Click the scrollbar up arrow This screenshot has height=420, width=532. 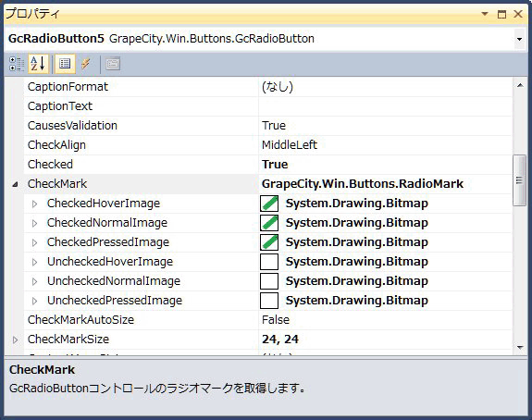pyautogui.click(x=520, y=85)
